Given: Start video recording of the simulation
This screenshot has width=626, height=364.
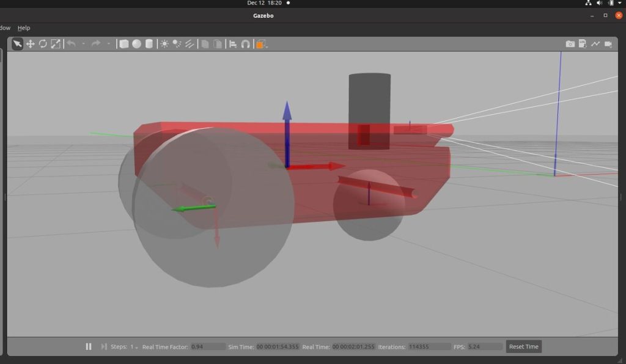Looking at the screenshot, I should pos(609,43).
